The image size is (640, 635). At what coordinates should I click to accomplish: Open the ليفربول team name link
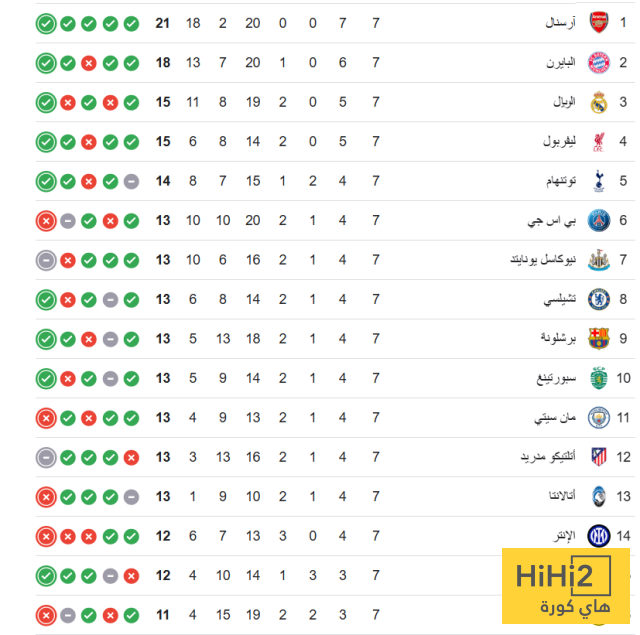click(559, 142)
